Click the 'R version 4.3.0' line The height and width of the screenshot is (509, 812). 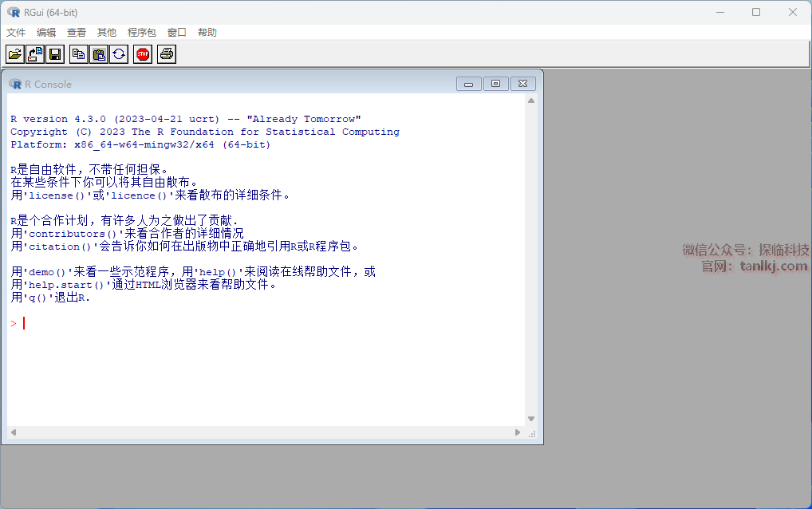185,119
